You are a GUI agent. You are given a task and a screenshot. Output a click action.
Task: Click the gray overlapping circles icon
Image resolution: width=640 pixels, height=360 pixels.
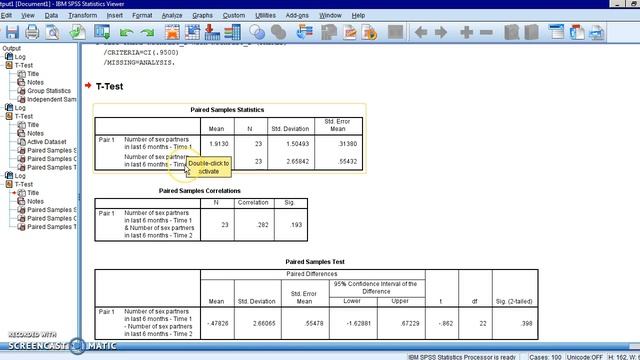tap(278, 32)
